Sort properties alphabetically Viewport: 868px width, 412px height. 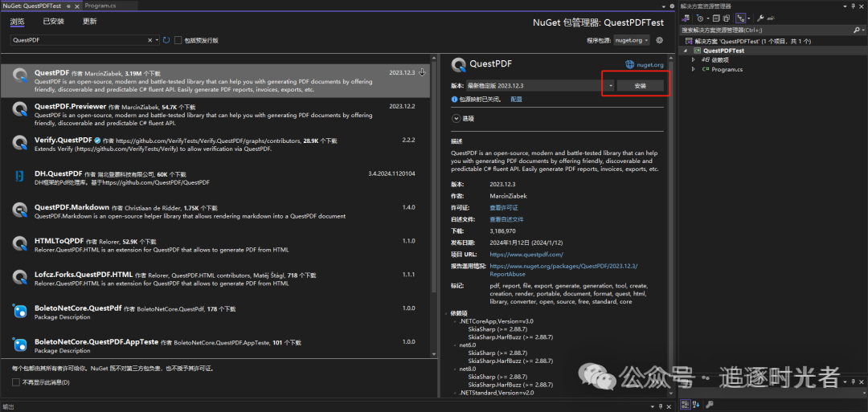[696, 405]
